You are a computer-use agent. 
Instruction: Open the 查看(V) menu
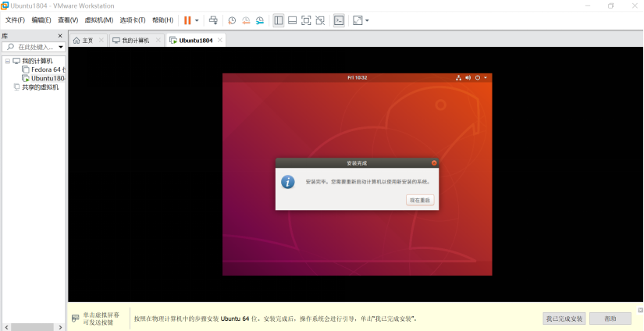point(68,20)
